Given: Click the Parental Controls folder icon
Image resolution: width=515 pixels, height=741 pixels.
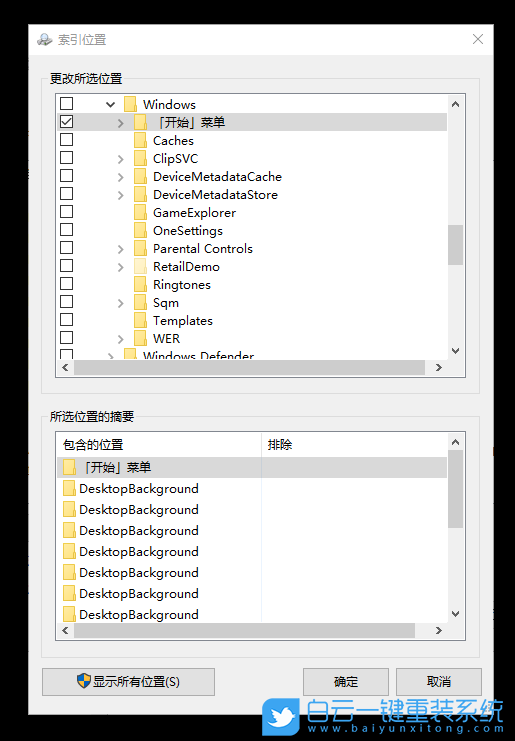Looking at the screenshot, I should (140, 248).
